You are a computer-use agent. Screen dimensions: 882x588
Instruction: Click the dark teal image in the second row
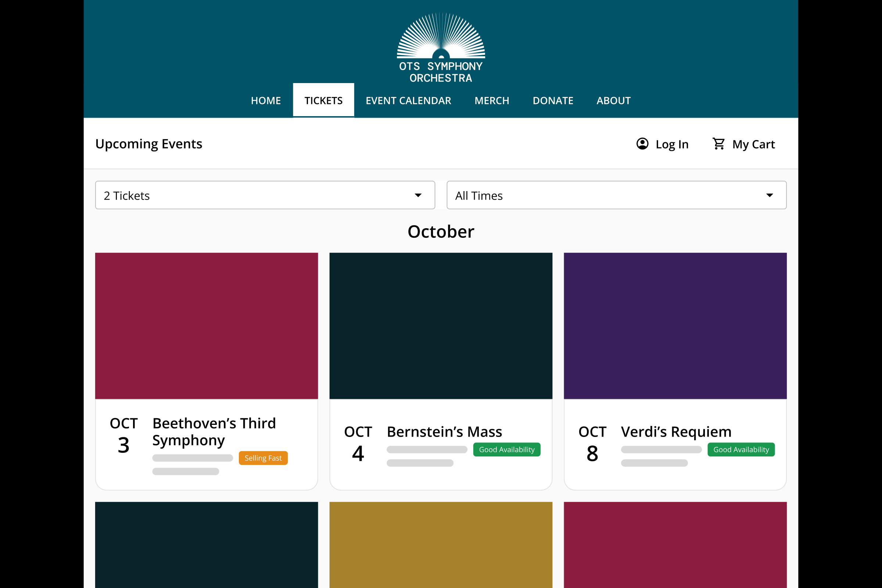click(207, 545)
